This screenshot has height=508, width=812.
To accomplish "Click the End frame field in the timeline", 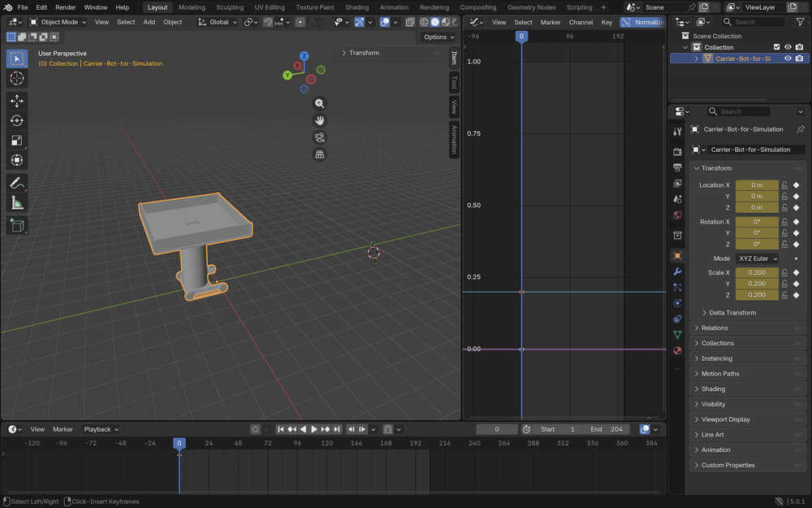I will [607, 429].
